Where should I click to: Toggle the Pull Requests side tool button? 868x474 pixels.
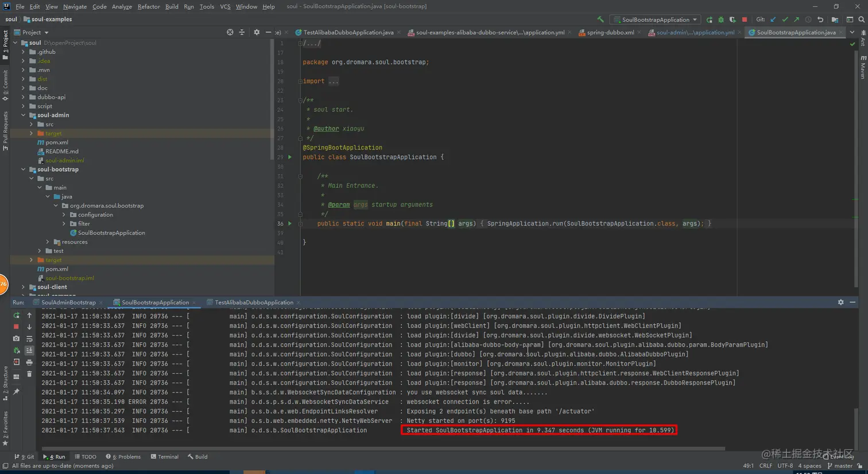coord(5,131)
